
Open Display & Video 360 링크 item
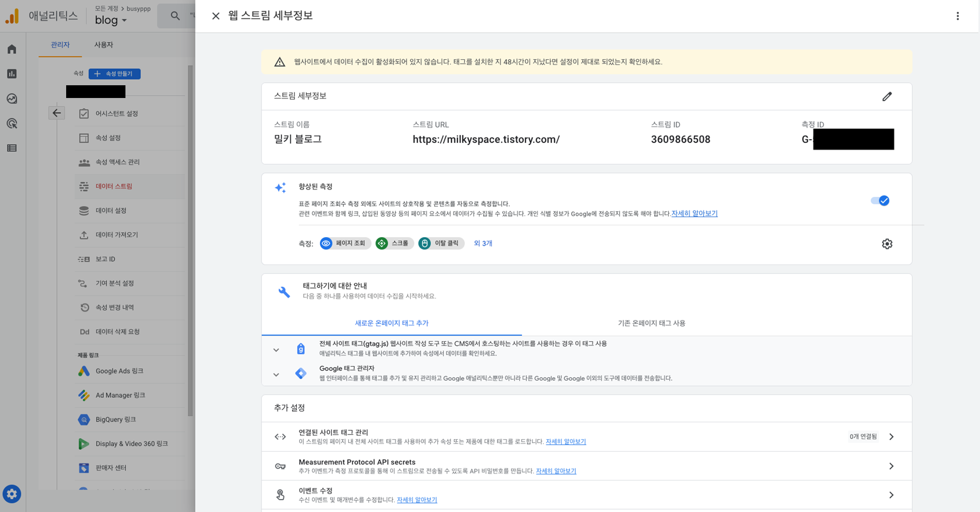point(130,443)
